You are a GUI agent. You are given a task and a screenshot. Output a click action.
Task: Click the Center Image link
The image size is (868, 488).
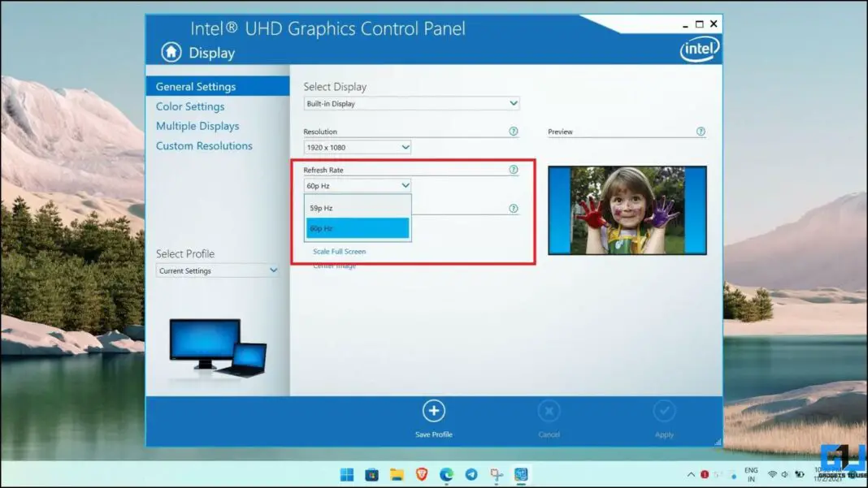(333, 266)
